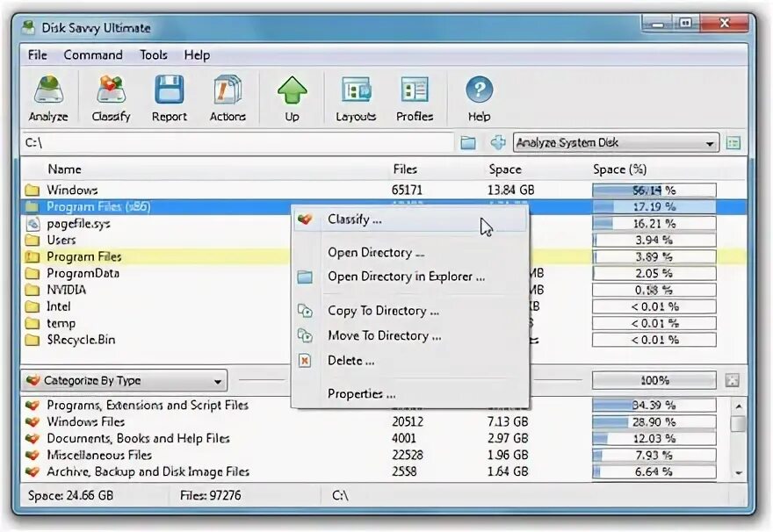Image resolution: width=773 pixels, height=532 pixels.
Task: Click the Help toolbar icon
Action: click(x=479, y=90)
